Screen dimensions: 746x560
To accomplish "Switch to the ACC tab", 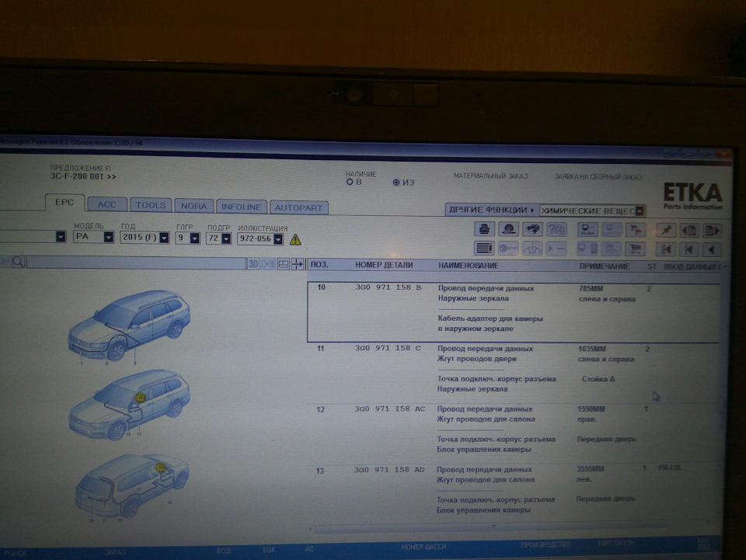I will (x=107, y=204).
